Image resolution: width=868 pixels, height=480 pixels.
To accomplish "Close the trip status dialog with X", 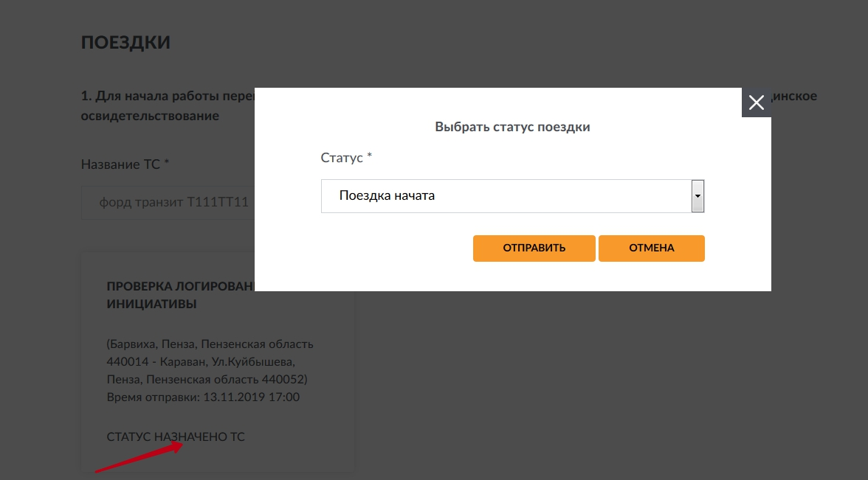I will (756, 102).
